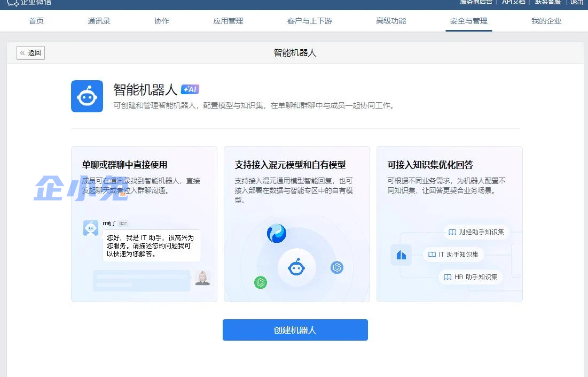588x377 pixels.
Task: Click the AI badge next to title
Action: point(190,89)
